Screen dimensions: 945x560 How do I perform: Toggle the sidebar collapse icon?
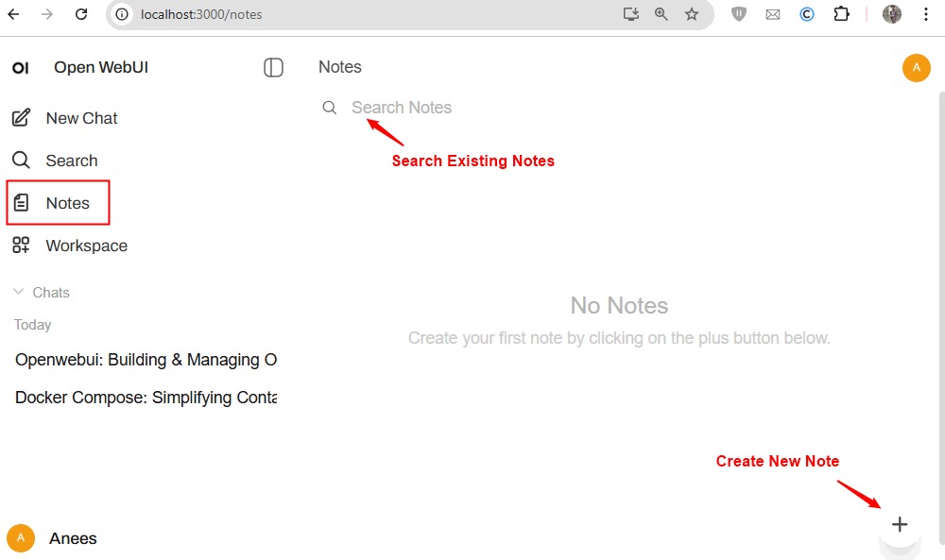pyautogui.click(x=273, y=67)
